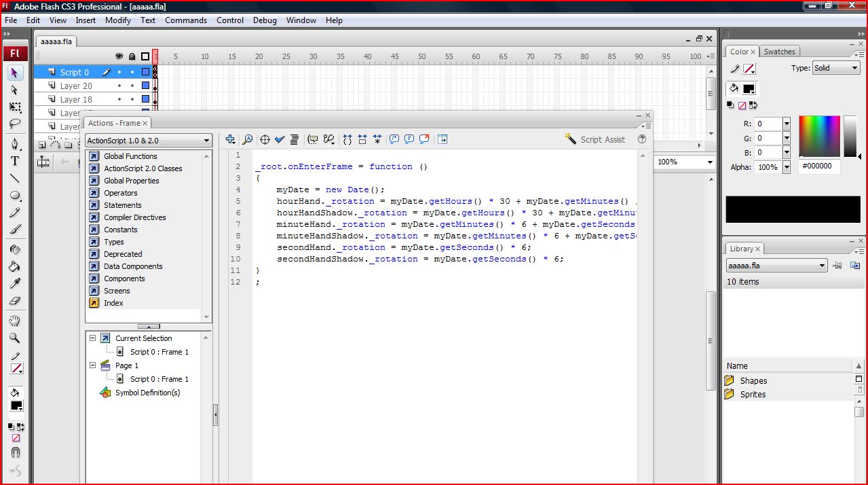Toggle Script Assist mode
The height and width of the screenshot is (485, 868).
[595, 139]
